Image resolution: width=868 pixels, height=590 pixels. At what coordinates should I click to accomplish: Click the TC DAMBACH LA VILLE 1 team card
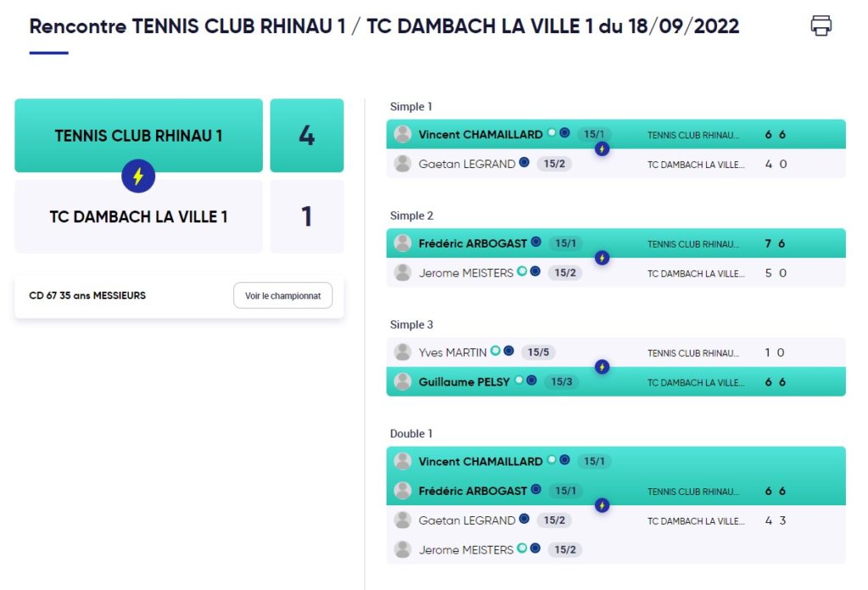click(138, 216)
